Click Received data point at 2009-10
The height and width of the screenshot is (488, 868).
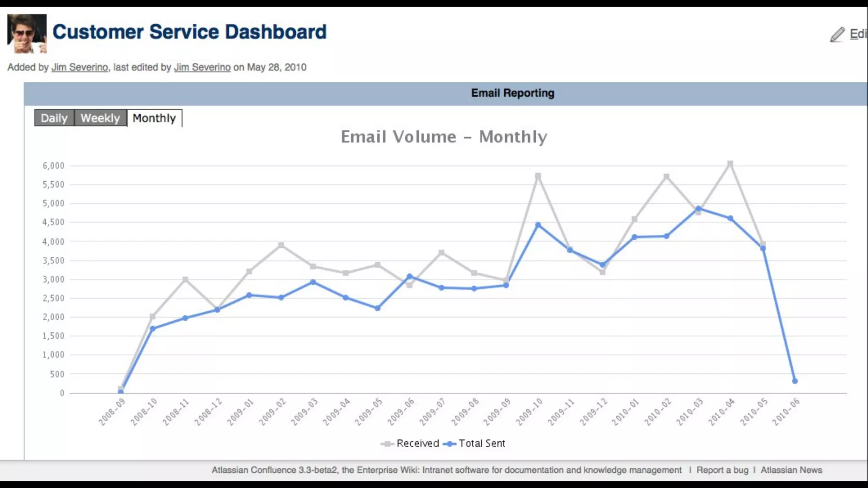point(538,176)
